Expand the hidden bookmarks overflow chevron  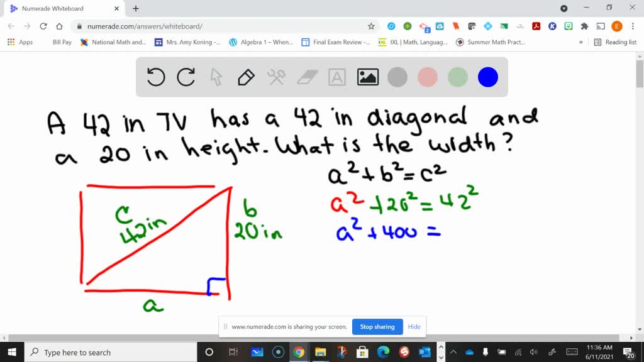tap(580, 42)
